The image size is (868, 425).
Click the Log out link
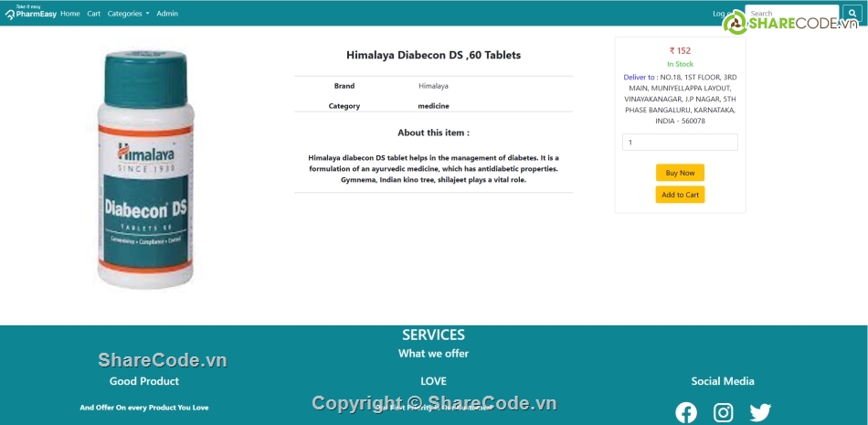click(x=722, y=14)
